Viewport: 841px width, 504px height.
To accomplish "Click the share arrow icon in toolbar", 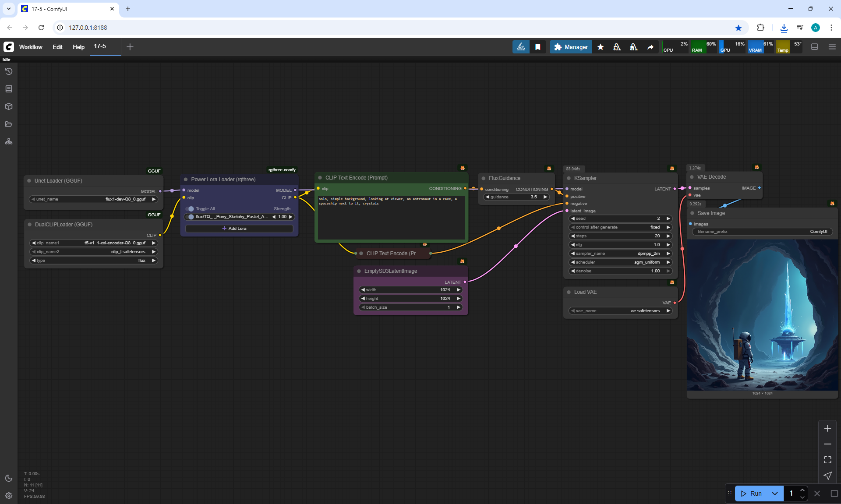I will click(650, 47).
